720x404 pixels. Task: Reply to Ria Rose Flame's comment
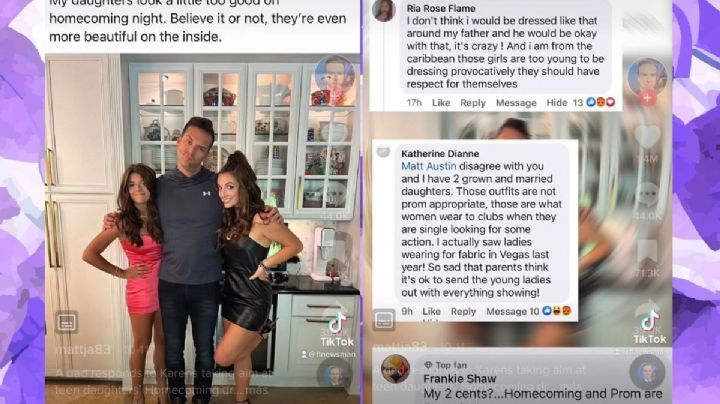click(472, 103)
